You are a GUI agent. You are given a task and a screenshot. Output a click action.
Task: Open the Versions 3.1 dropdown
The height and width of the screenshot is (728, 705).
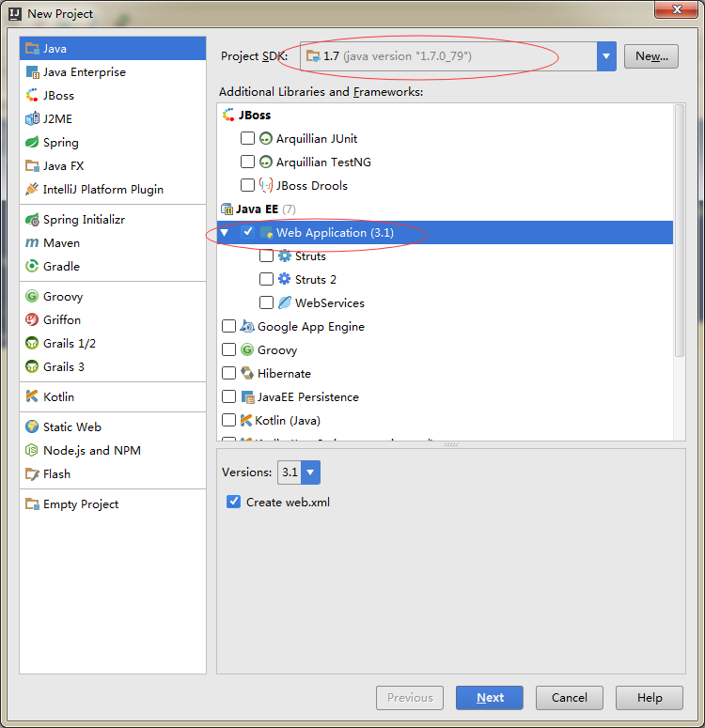[310, 472]
